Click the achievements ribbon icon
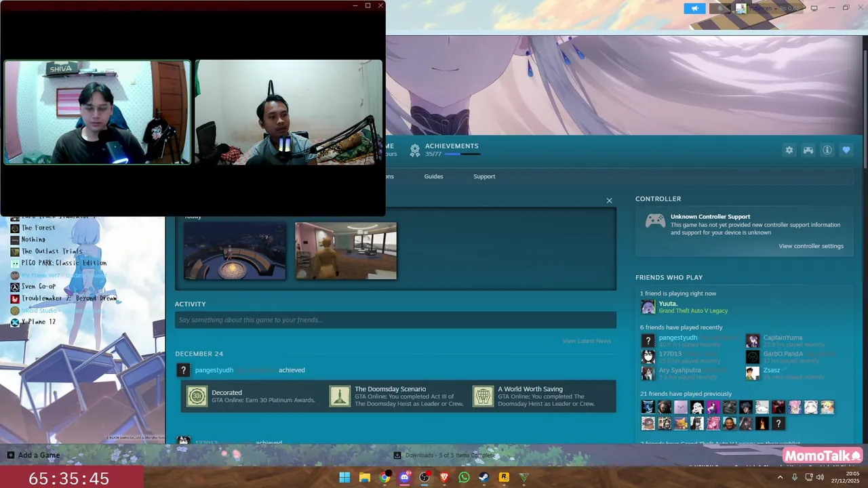The width and height of the screenshot is (868, 488). [x=415, y=151]
